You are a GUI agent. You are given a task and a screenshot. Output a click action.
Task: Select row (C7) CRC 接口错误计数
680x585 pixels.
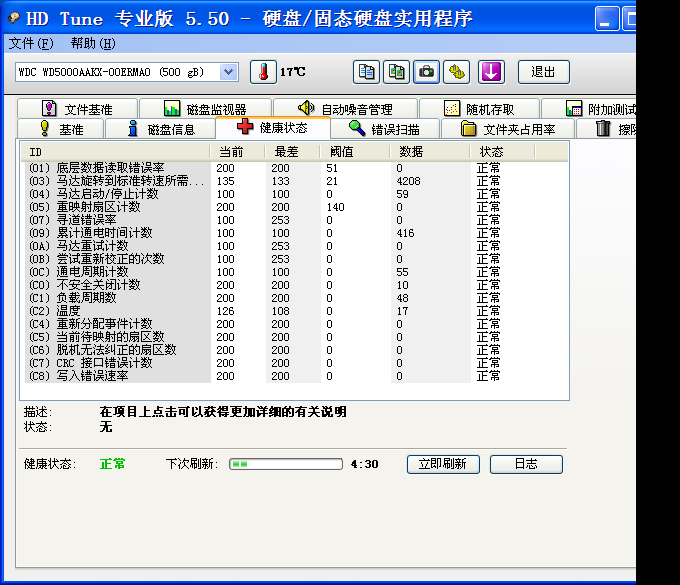(x=294, y=363)
